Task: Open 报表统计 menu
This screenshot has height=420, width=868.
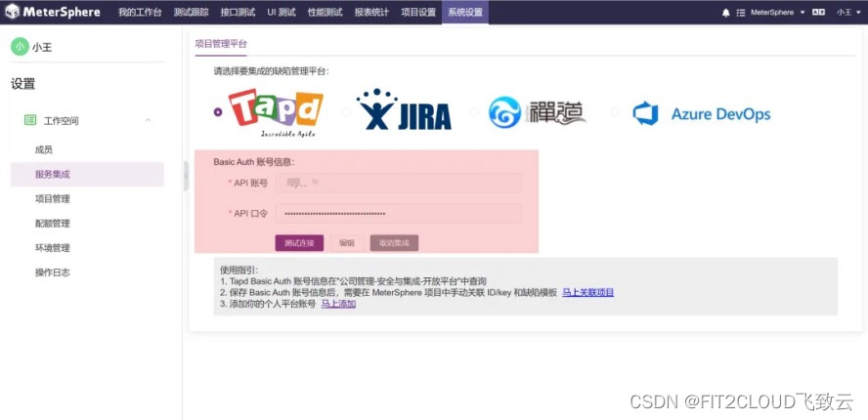Action: tap(371, 12)
